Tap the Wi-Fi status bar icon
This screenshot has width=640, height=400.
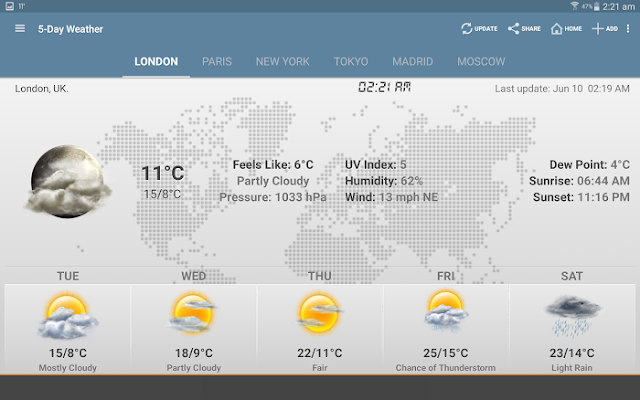pos(574,6)
